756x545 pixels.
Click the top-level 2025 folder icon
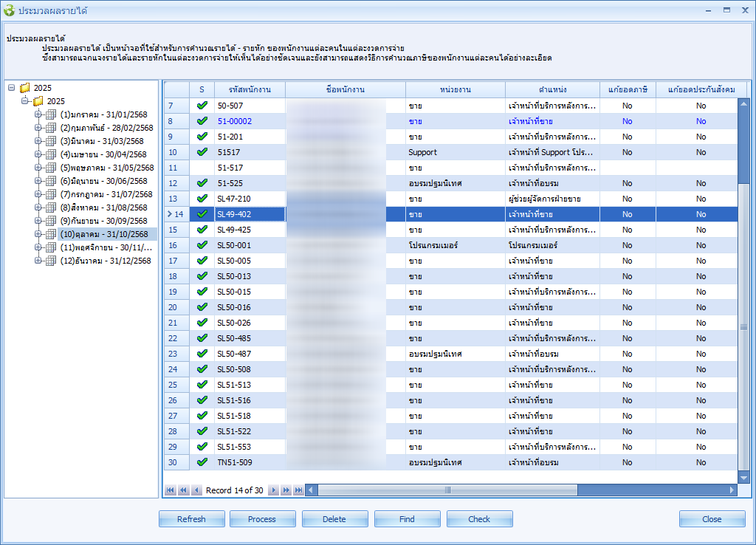pos(25,88)
